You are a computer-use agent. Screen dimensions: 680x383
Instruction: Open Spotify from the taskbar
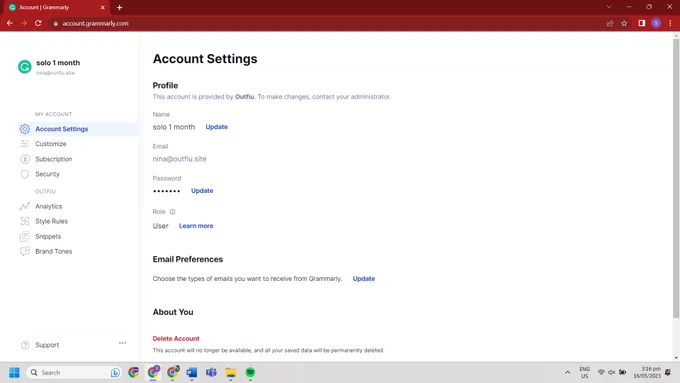click(250, 373)
